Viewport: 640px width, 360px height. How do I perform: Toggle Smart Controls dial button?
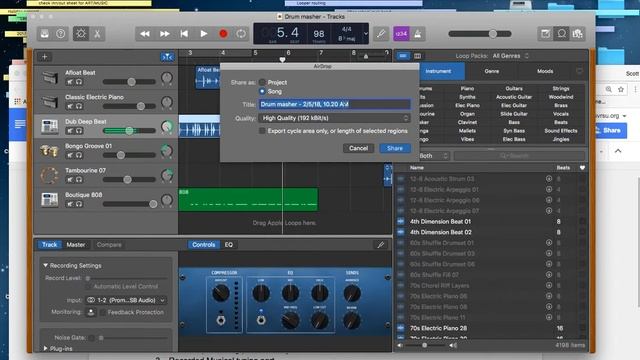click(x=81, y=34)
